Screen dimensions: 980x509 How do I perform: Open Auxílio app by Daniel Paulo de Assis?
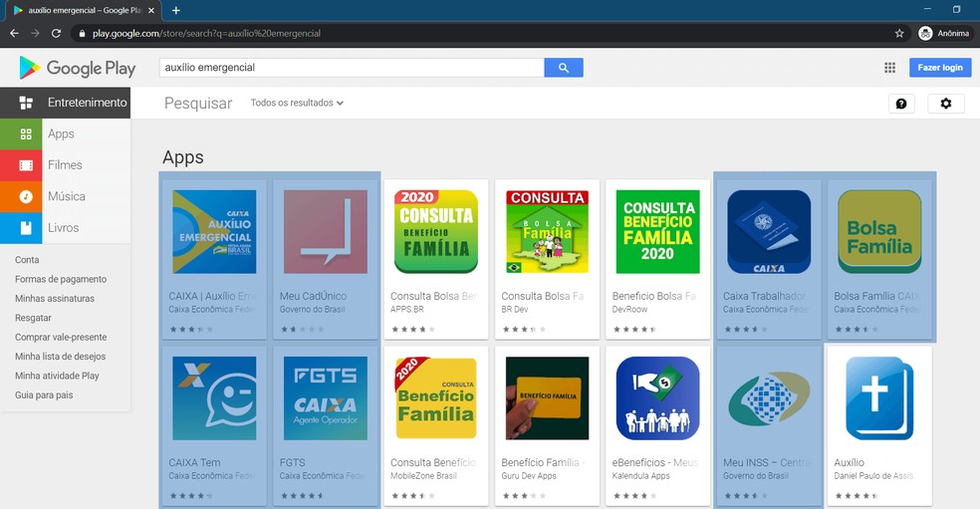(879, 398)
